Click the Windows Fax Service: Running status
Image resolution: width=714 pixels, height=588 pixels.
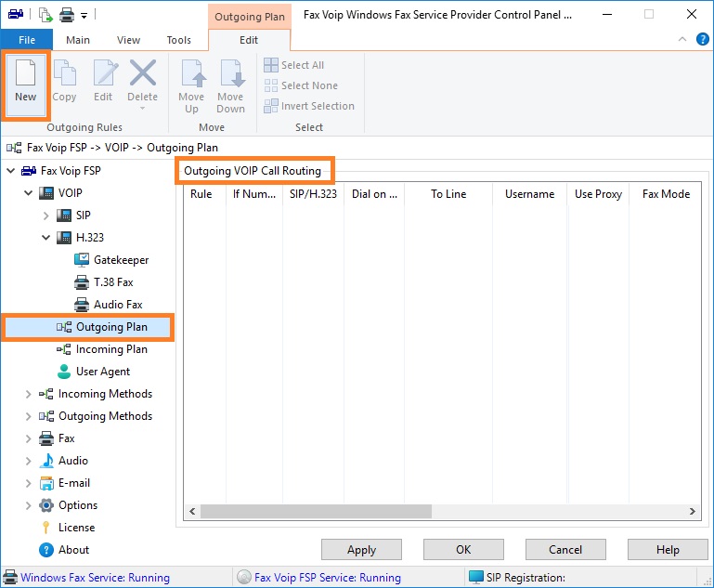pyautogui.click(x=86, y=578)
